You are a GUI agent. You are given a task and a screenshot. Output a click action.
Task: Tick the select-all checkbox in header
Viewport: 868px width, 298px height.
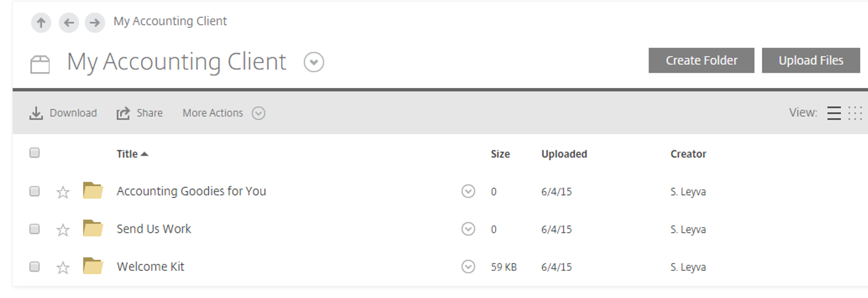pyautogui.click(x=35, y=153)
